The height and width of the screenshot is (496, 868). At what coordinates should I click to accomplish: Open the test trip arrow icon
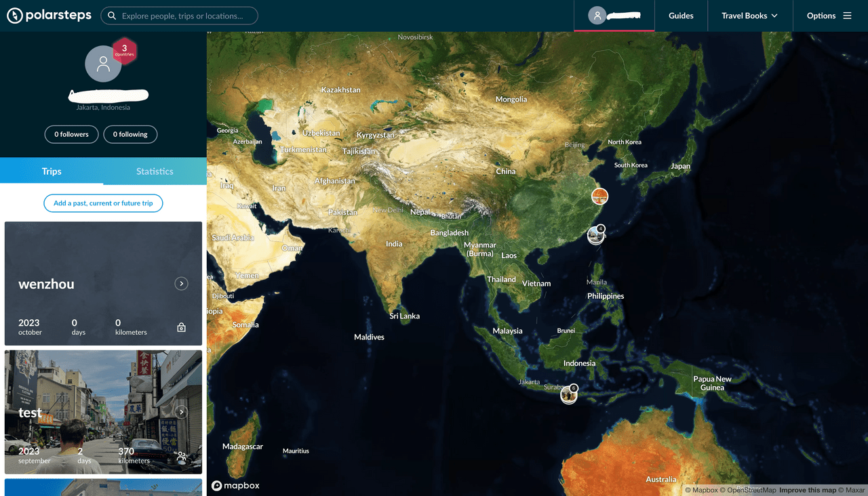(181, 411)
